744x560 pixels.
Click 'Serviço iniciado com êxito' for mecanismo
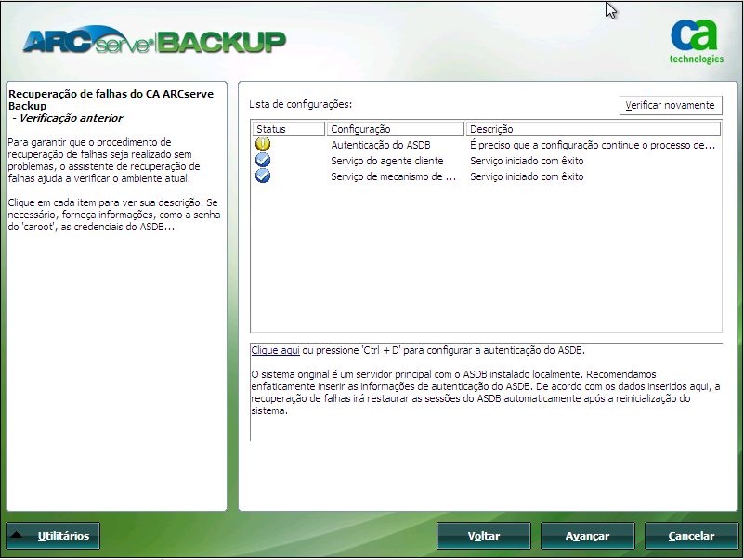click(527, 176)
